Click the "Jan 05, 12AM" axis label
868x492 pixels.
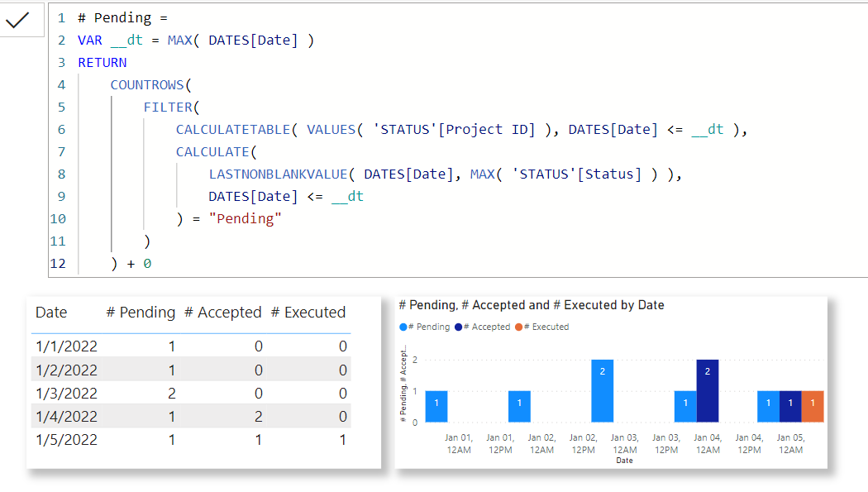click(790, 444)
